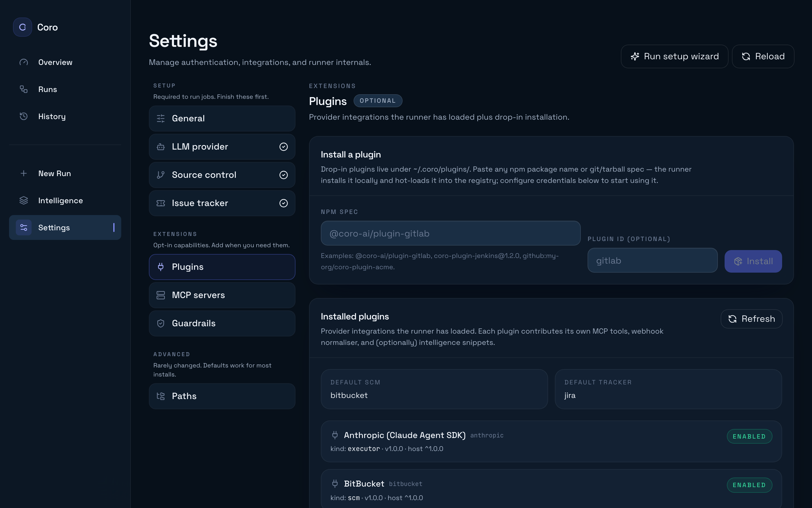This screenshot has width=812, height=508.
Task: Open the General settings section
Action: pos(222,118)
